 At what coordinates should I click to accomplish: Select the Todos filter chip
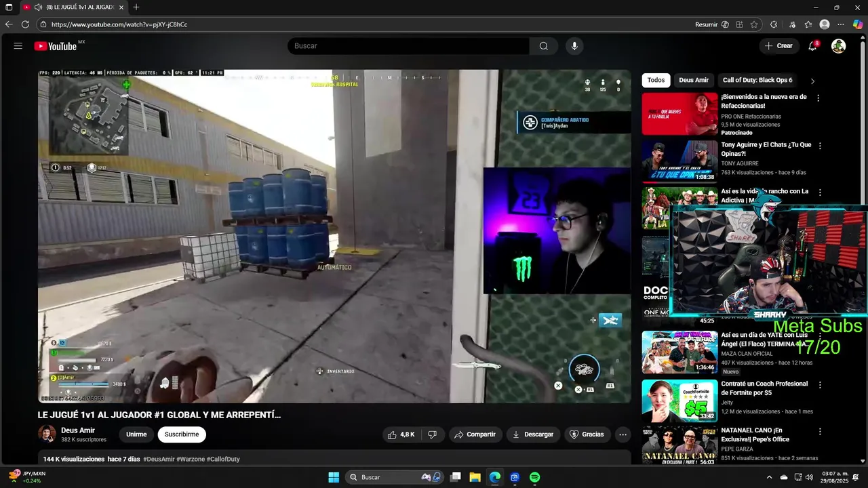click(x=656, y=80)
